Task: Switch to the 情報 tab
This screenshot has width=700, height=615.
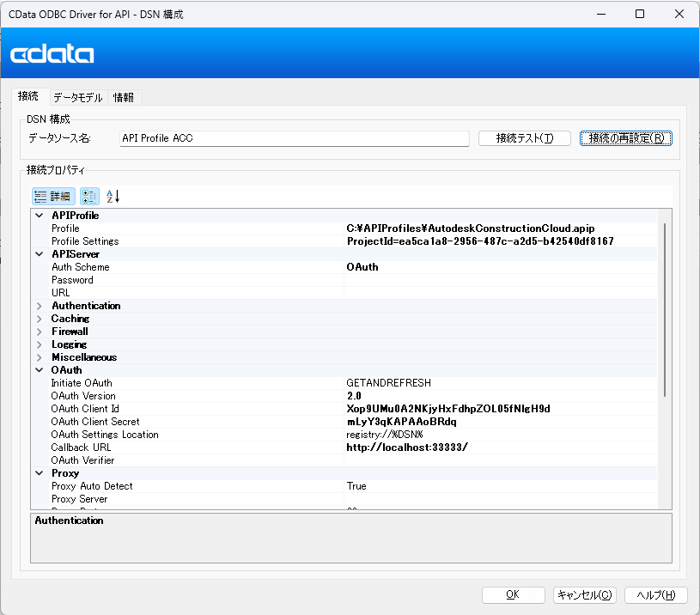Action: tap(124, 97)
